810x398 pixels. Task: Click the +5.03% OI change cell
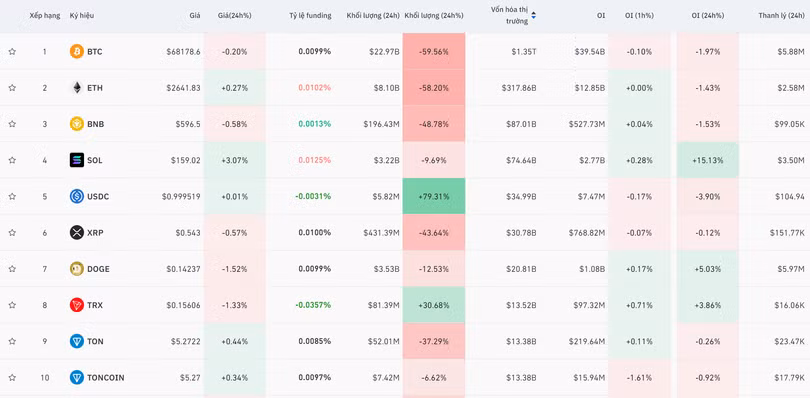click(x=708, y=269)
